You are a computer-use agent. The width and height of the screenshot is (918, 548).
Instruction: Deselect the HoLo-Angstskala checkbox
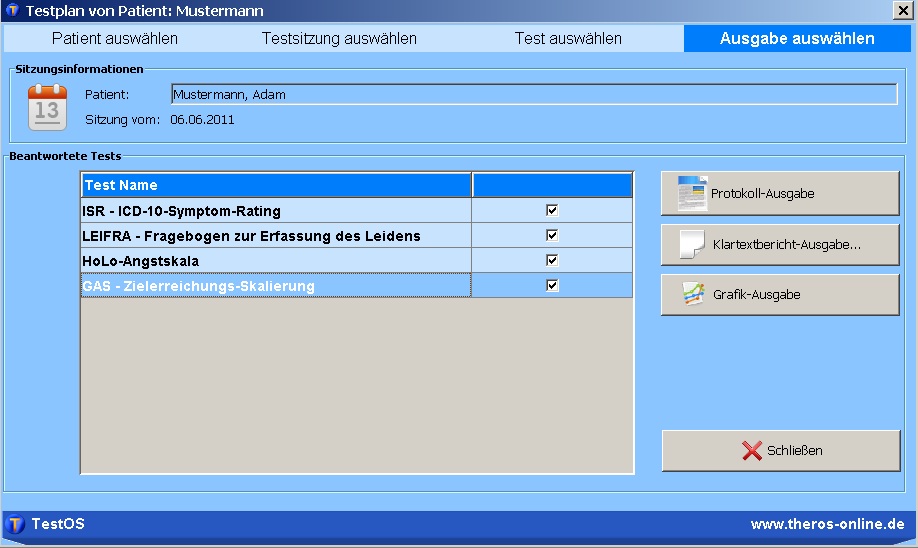pos(552,260)
